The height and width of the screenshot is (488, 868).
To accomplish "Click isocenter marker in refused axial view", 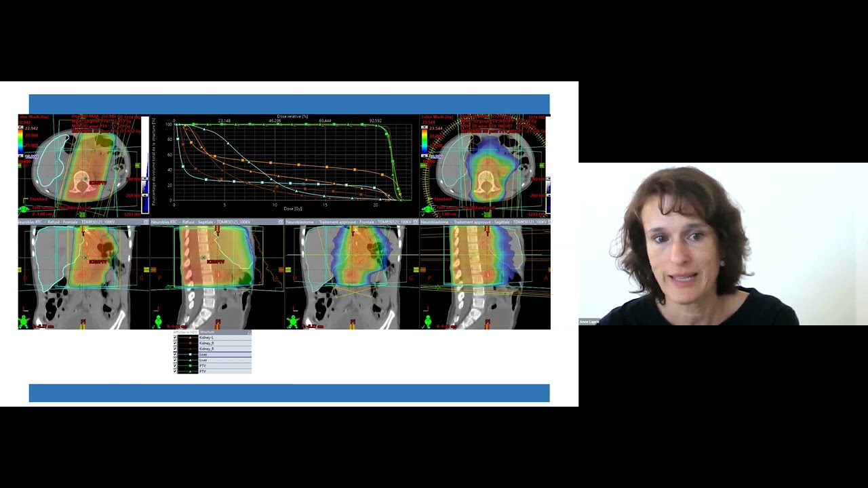I will 86,178.
